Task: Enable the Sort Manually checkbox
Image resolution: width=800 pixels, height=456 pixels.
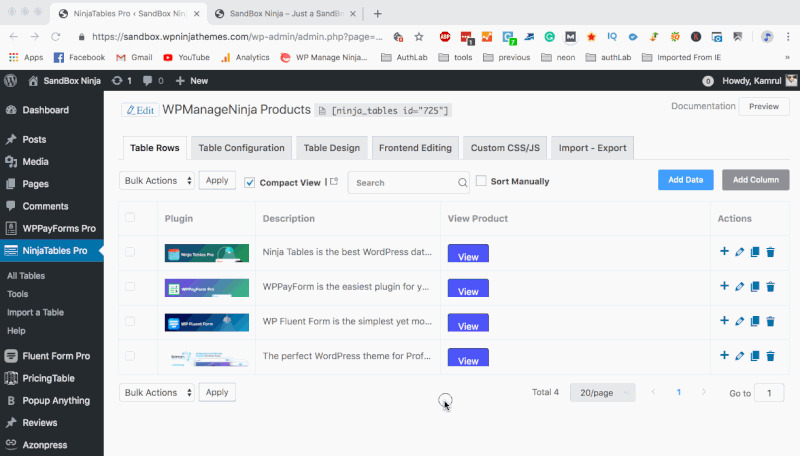Action: pyautogui.click(x=481, y=181)
